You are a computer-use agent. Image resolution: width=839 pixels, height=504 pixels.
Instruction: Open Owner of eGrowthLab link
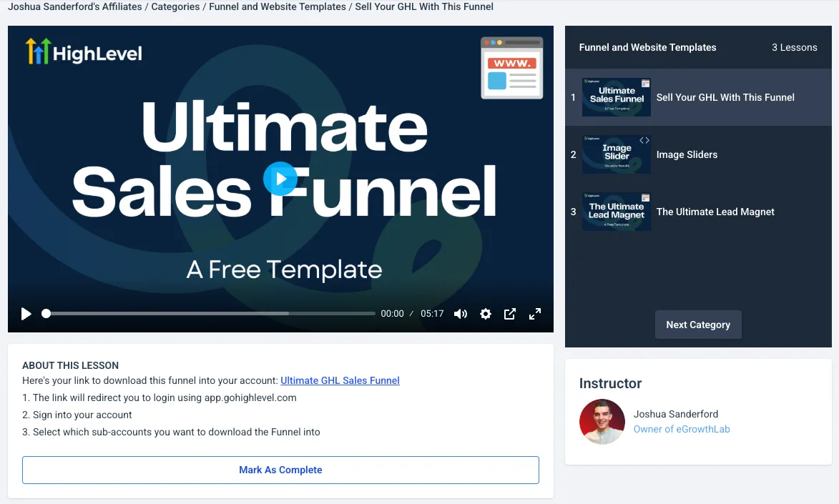click(x=681, y=429)
